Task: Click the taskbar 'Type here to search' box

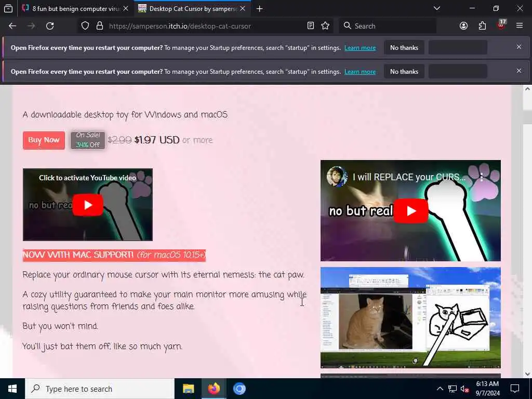Action: [x=99, y=389]
